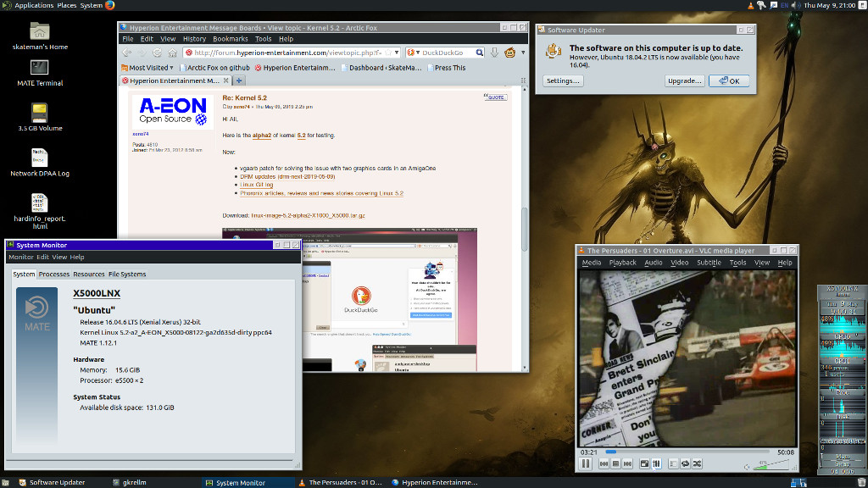Click the monkey extension icon in toolbar

tap(509, 53)
